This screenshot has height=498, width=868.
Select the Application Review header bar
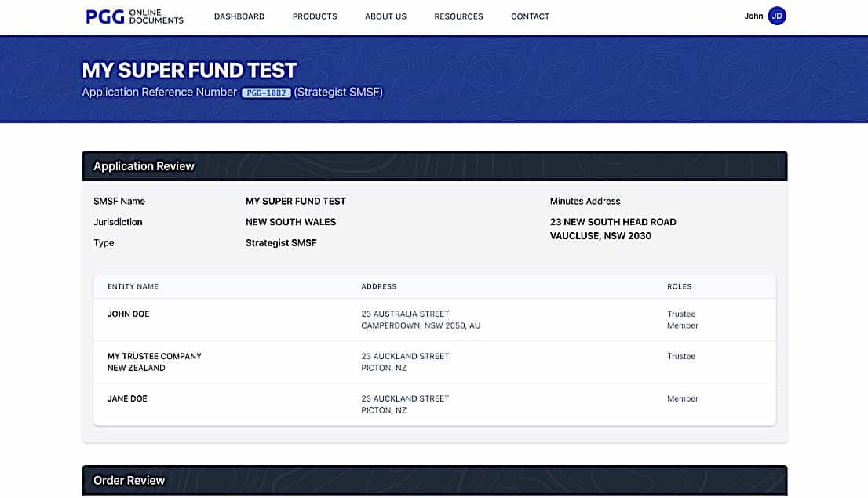[x=144, y=165]
